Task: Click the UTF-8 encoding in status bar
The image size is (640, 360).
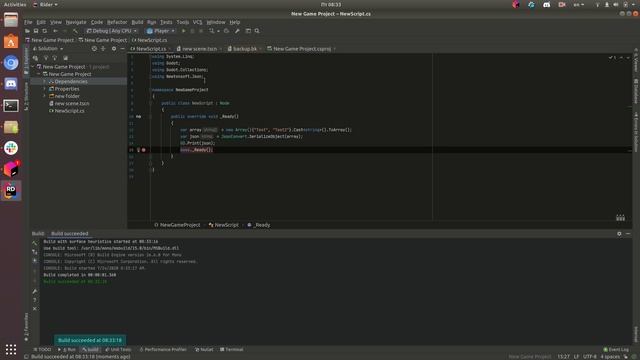Action: tap(590, 356)
